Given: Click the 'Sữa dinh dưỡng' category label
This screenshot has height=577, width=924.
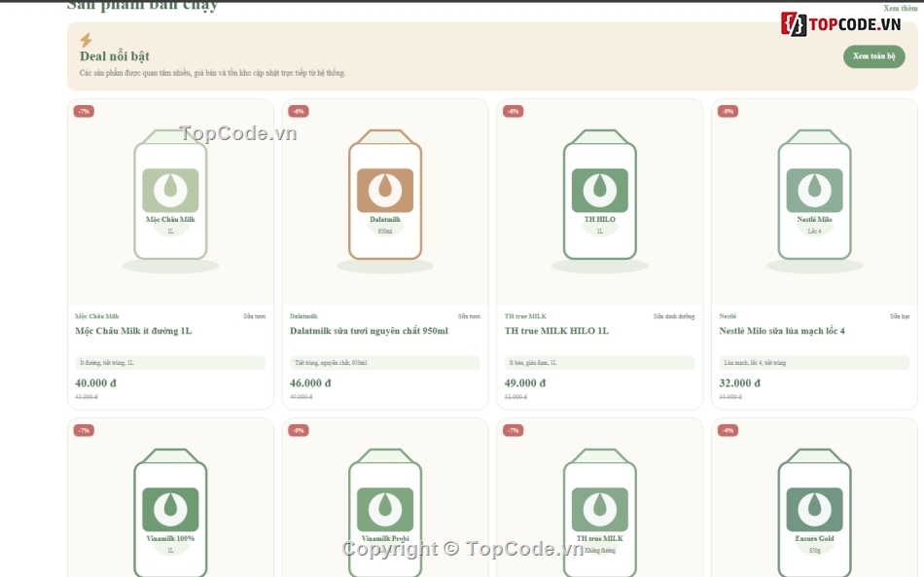Looking at the screenshot, I should [x=674, y=316].
